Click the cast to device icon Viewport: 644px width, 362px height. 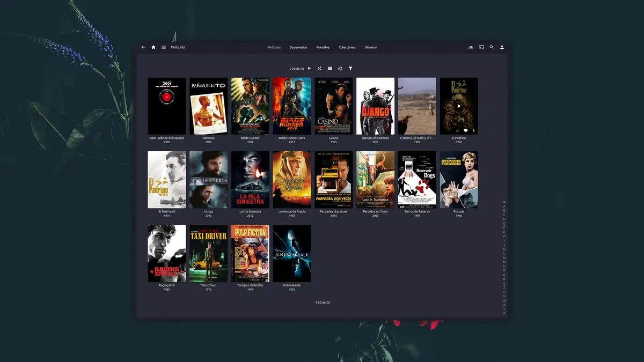pyautogui.click(x=481, y=47)
